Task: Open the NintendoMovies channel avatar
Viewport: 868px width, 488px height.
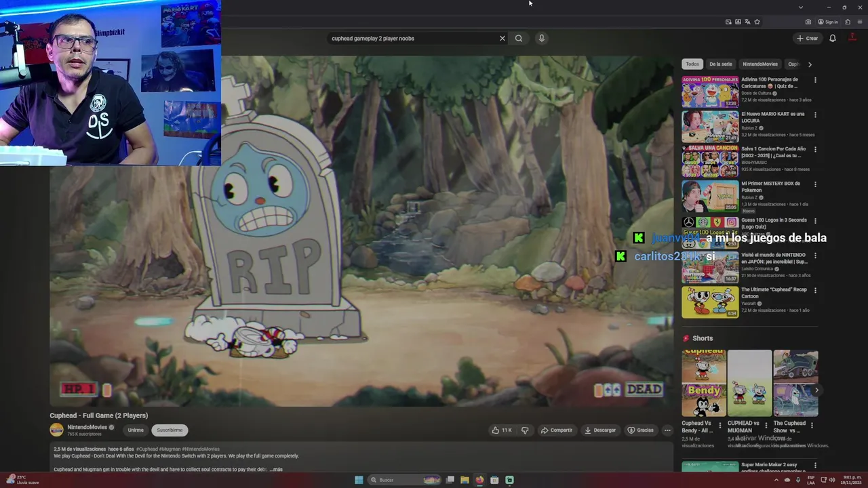Action: point(57,430)
